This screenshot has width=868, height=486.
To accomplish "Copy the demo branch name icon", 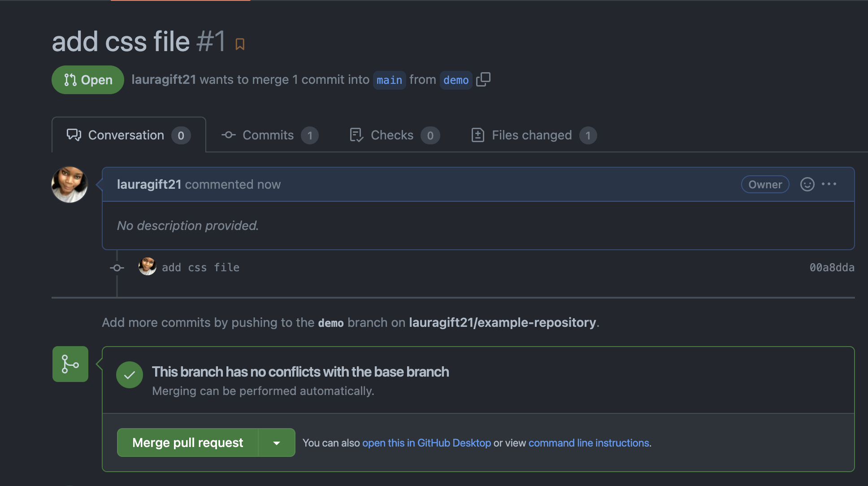I will pyautogui.click(x=483, y=79).
